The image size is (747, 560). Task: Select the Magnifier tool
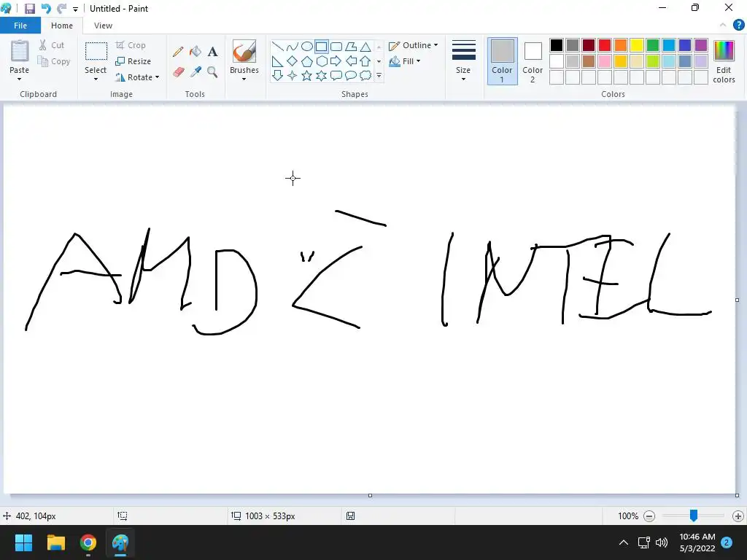point(212,72)
